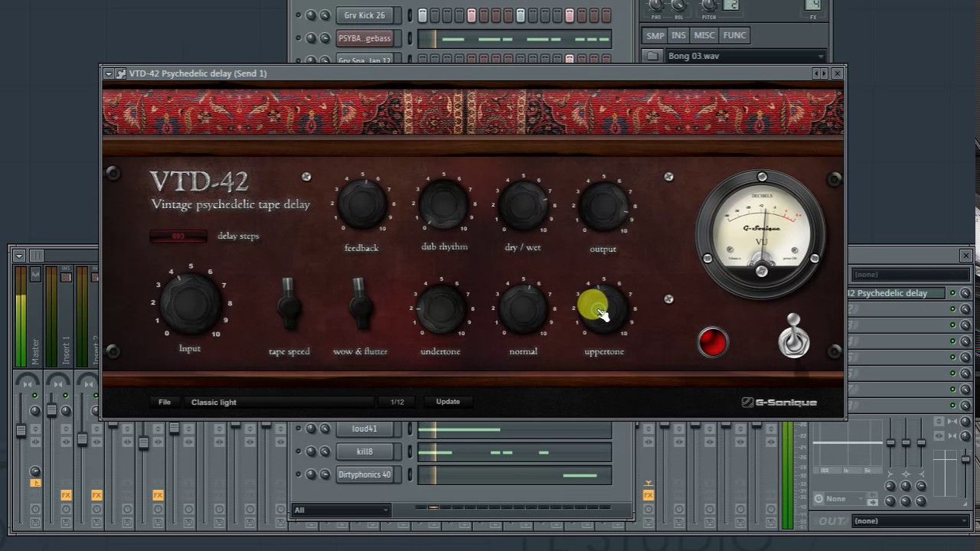980x551 pixels.
Task: Toggle the first step of Grv Kick 26
Action: click(423, 15)
